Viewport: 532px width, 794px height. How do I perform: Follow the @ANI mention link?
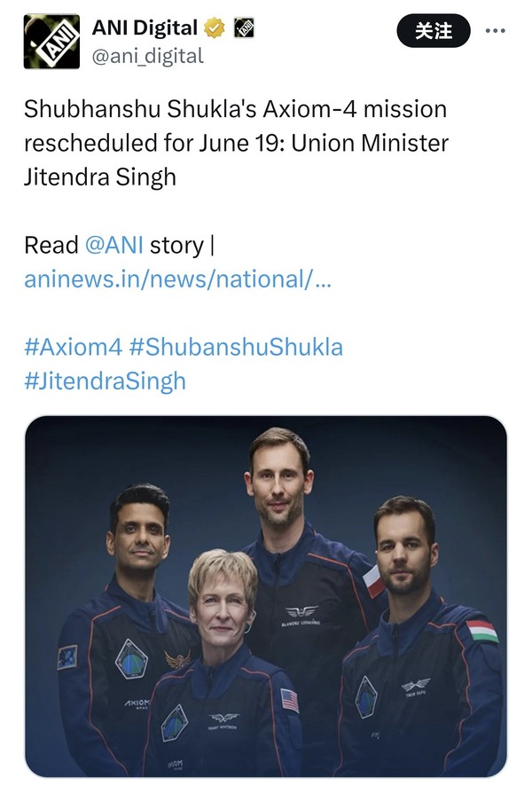tap(114, 244)
